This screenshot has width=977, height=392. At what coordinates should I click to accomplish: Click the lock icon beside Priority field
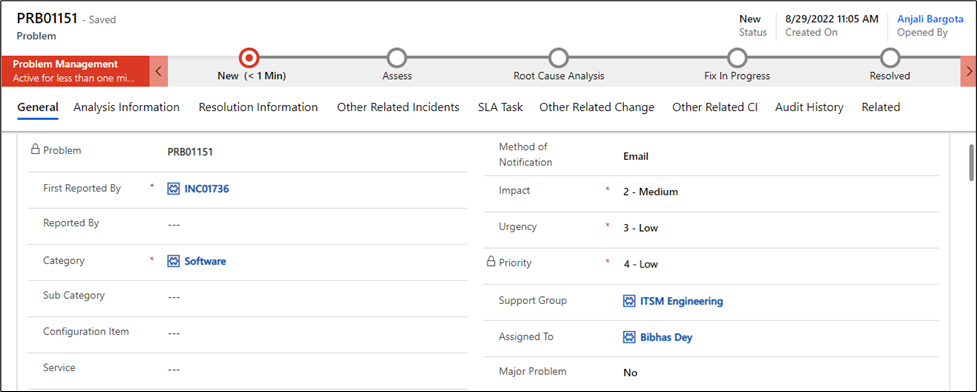click(x=491, y=262)
